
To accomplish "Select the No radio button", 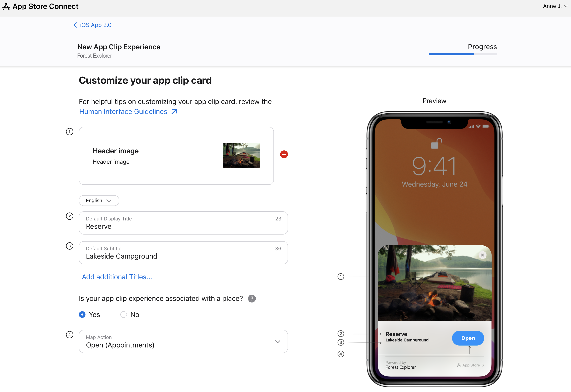I will (123, 314).
